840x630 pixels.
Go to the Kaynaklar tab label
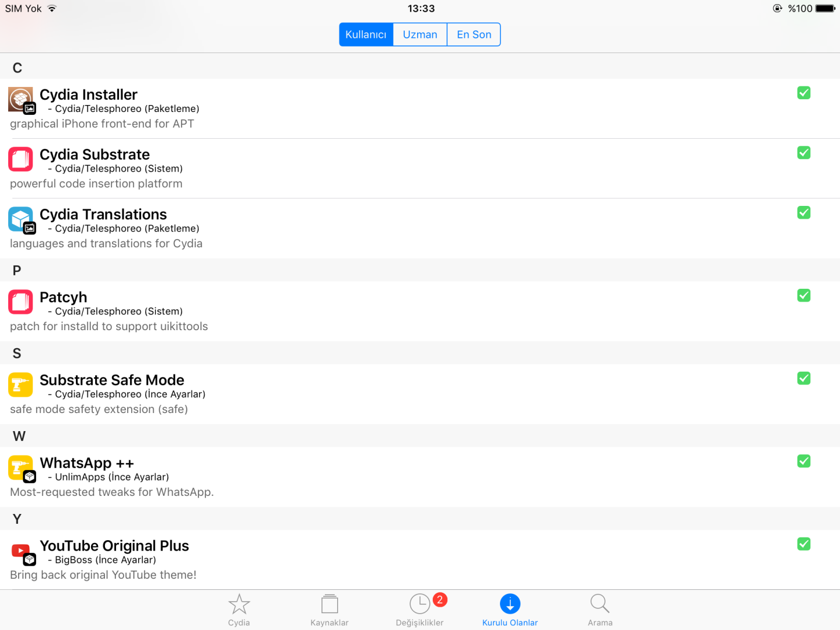(330, 622)
